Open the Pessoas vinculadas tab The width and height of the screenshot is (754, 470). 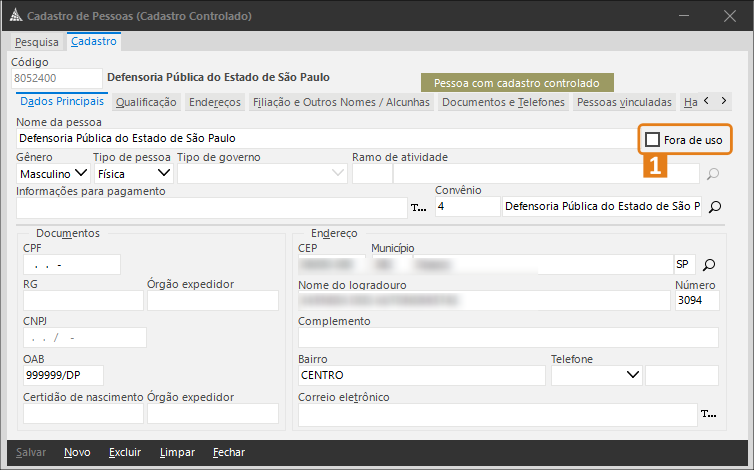pyautogui.click(x=624, y=102)
